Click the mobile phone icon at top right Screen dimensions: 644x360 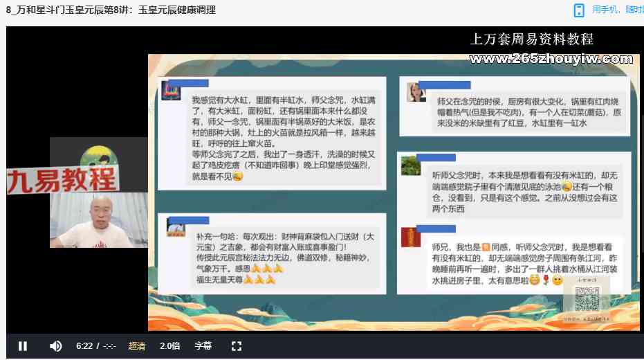point(579,10)
